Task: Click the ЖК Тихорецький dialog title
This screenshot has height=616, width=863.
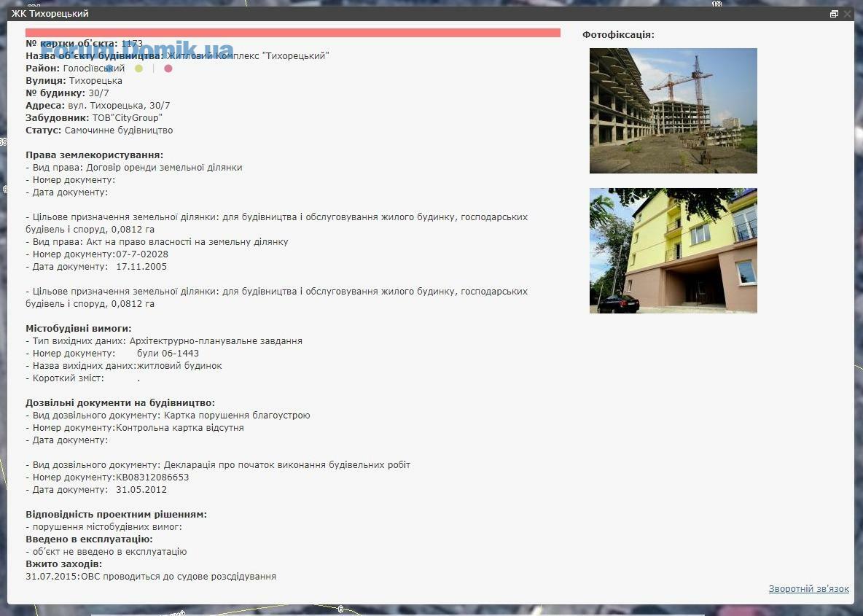Action: coord(50,13)
